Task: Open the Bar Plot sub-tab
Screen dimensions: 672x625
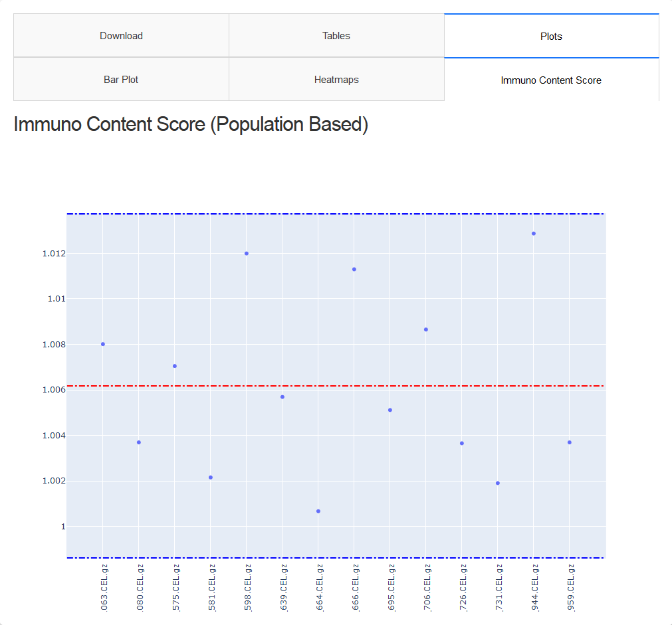Action: click(x=121, y=79)
